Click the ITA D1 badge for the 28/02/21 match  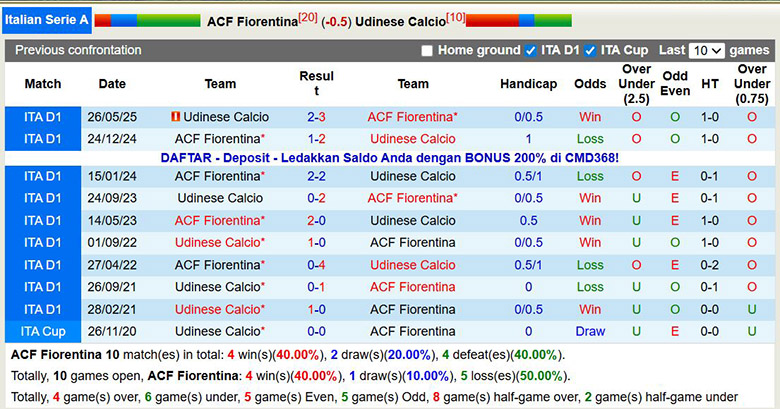point(43,309)
